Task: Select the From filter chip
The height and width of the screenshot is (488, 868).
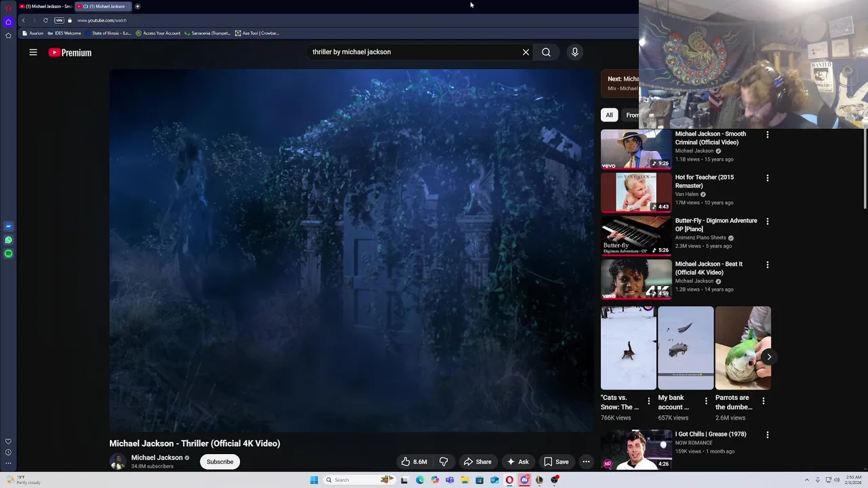Action: click(x=631, y=115)
